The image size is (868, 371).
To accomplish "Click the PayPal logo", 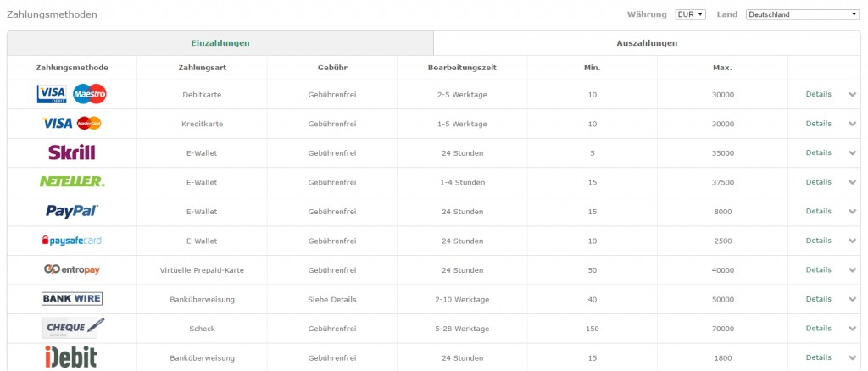I will [x=72, y=211].
